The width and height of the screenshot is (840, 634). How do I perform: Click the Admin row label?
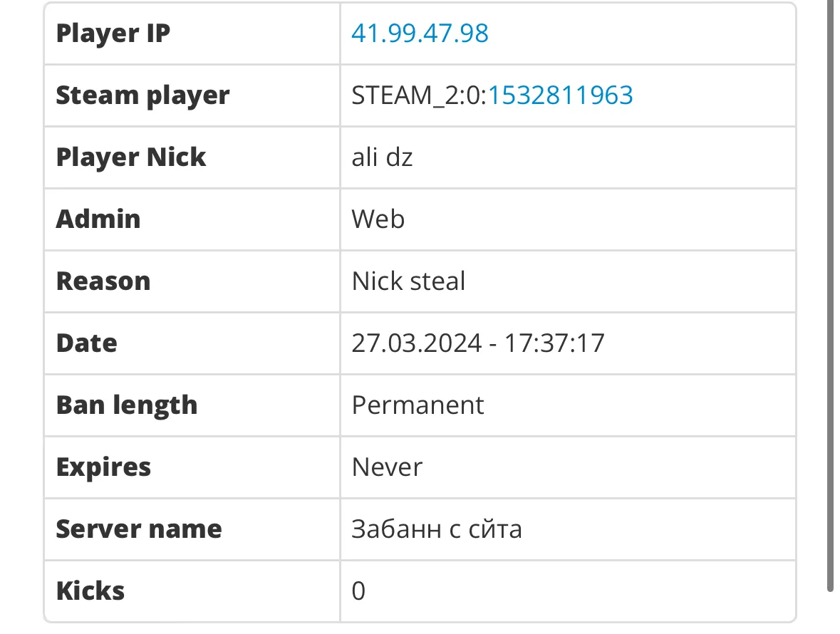(x=98, y=219)
